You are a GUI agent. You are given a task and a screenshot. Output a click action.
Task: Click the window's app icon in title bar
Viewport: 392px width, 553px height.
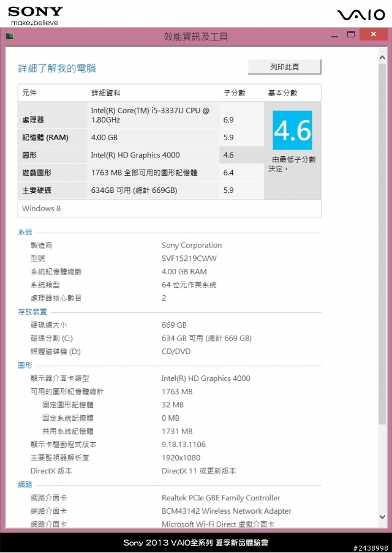[10, 36]
